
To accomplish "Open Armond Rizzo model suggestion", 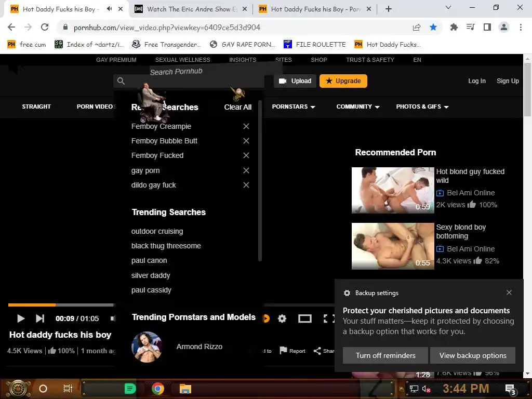I will [x=199, y=347].
